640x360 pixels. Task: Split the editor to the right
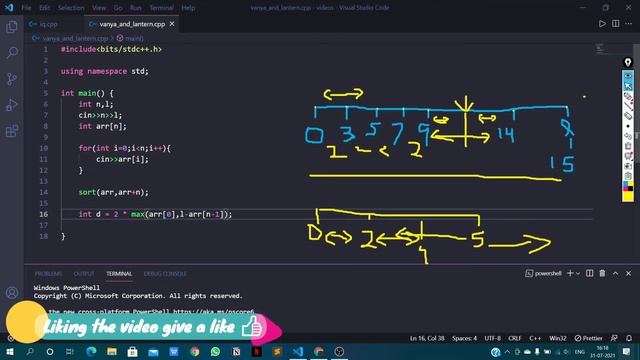[x=616, y=24]
